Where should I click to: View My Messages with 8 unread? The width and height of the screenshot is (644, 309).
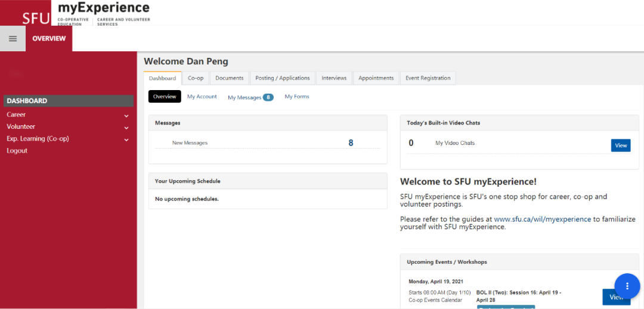coord(250,97)
